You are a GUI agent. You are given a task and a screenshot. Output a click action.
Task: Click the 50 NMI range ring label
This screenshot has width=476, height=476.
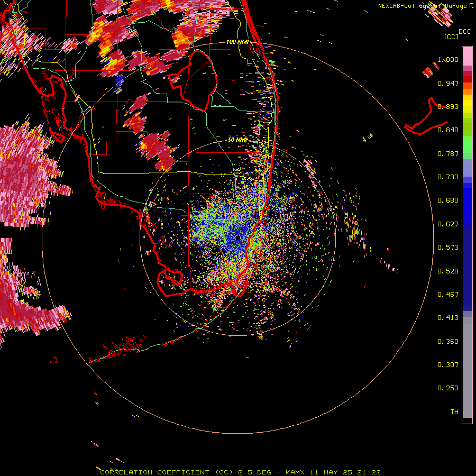pyautogui.click(x=237, y=140)
